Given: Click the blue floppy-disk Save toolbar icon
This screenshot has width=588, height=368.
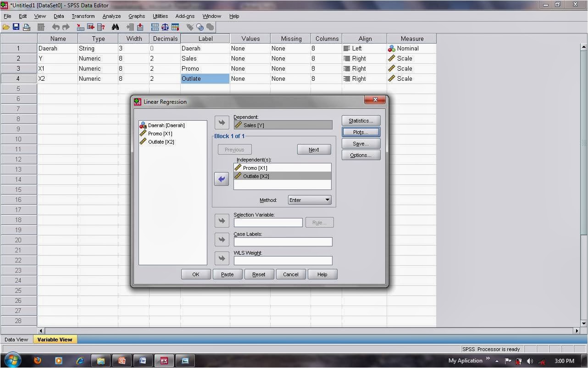Looking at the screenshot, I should 16,27.
